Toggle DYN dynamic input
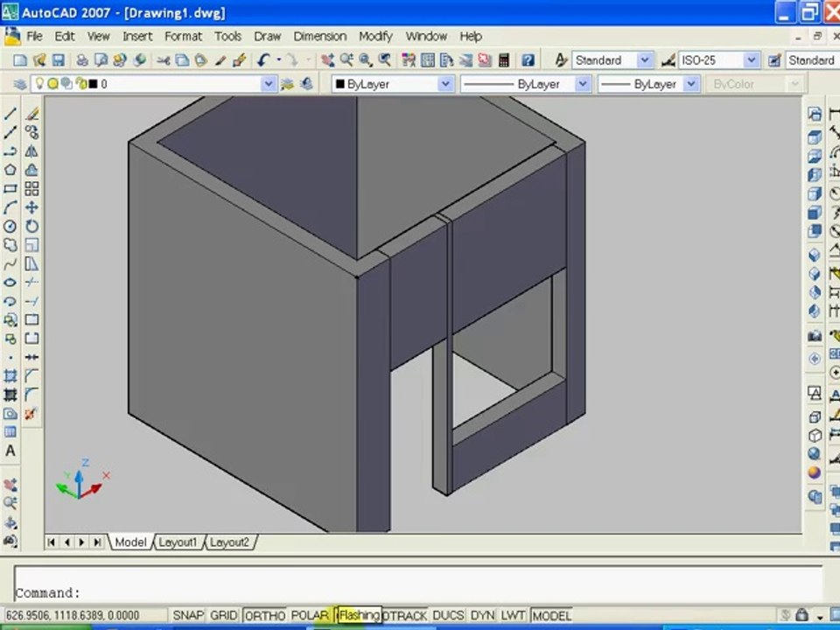This screenshot has width=840, height=630. [483, 615]
